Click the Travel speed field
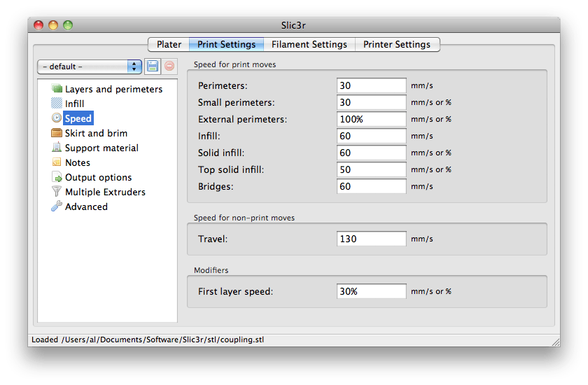The width and height of the screenshot is (588, 385). click(x=371, y=239)
